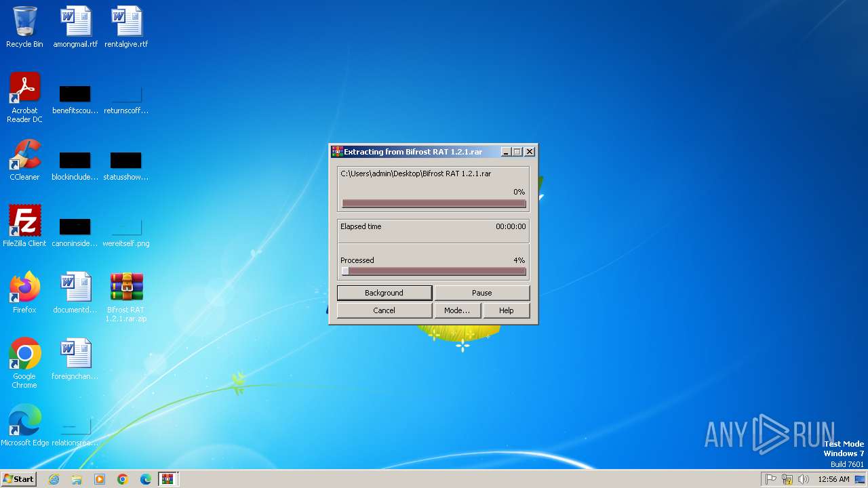Launch the Google Chrome desktop shortcut
The image size is (868, 488).
pyautogui.click(x=24, y=363)
